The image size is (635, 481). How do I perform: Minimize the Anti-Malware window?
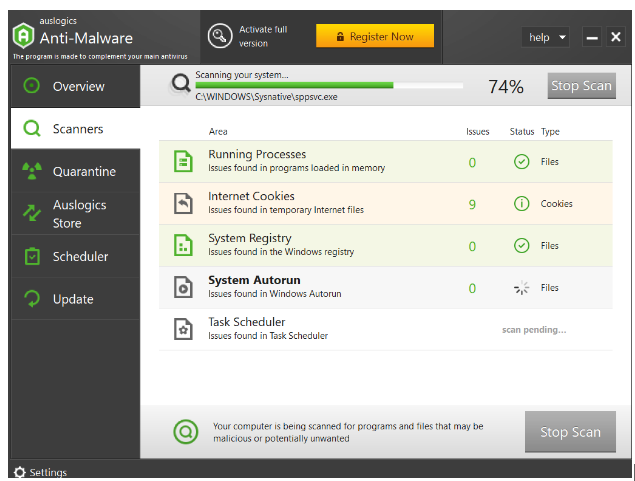coord(592,37)
